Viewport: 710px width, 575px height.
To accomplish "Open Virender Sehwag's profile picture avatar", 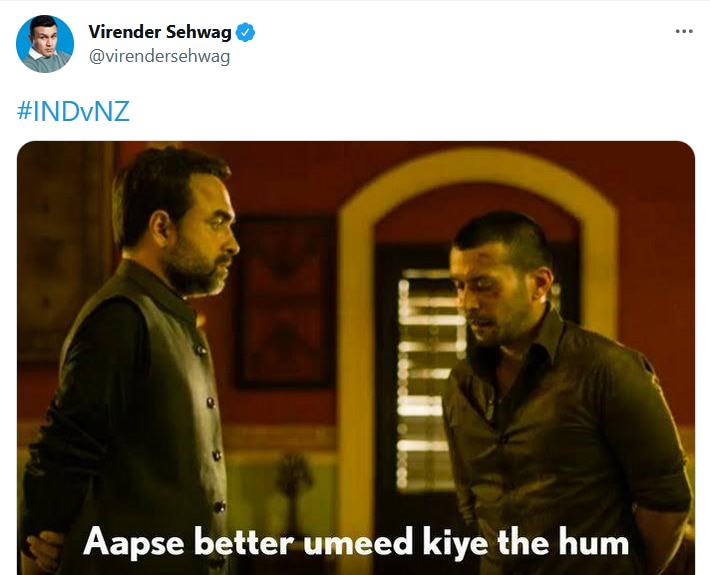I will 45,43.
